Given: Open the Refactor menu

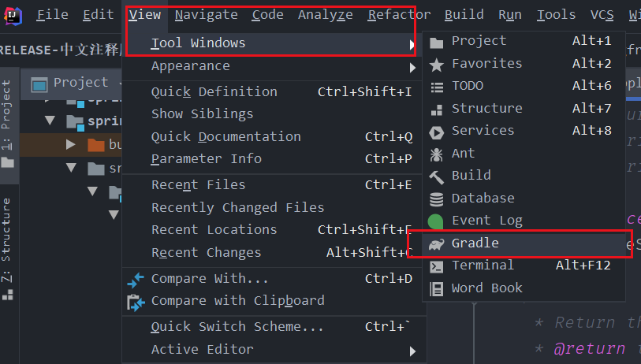Looking at the screenshot, I should click(x=399, y=15).
